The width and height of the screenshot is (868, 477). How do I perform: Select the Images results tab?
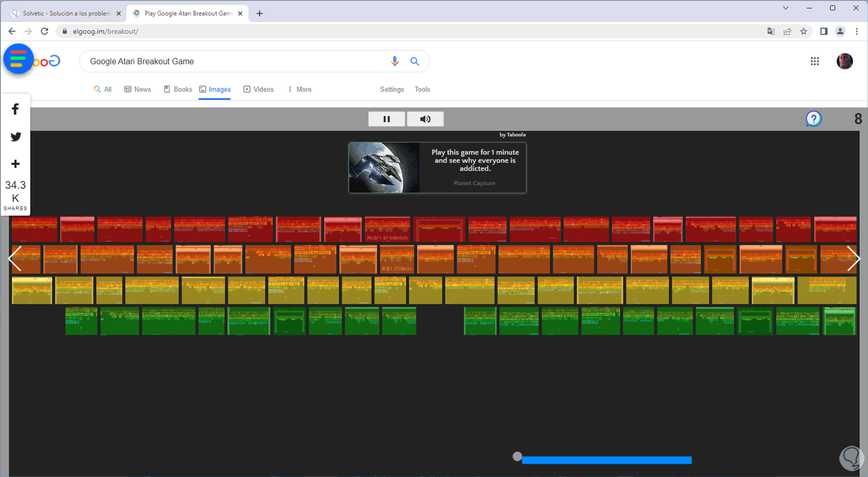[215, 90]
